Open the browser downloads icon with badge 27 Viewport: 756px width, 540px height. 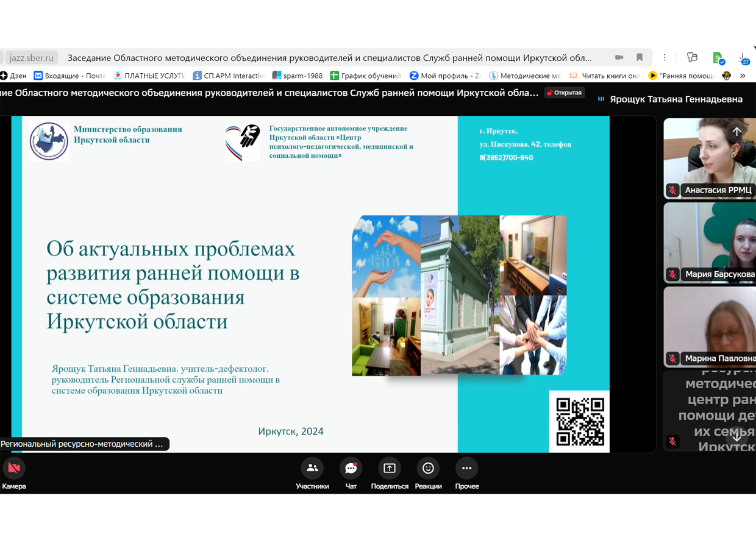coord(744,58)
